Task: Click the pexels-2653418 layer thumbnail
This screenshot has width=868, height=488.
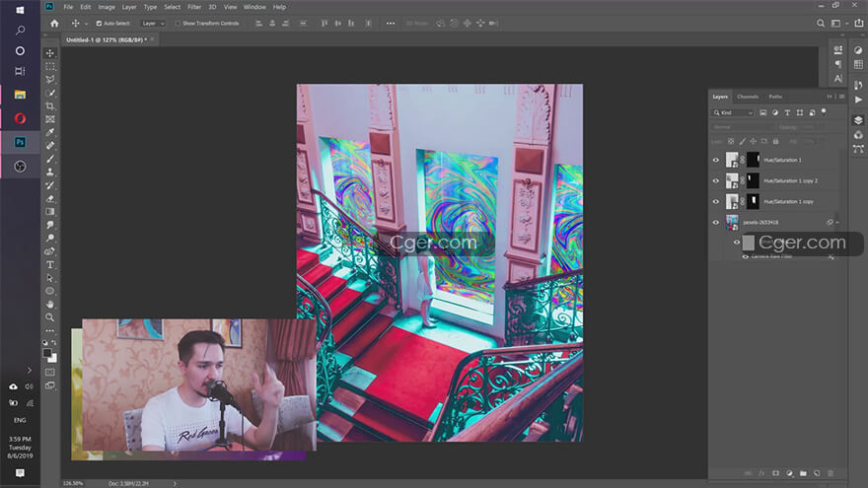Action: tap(732, 223)
